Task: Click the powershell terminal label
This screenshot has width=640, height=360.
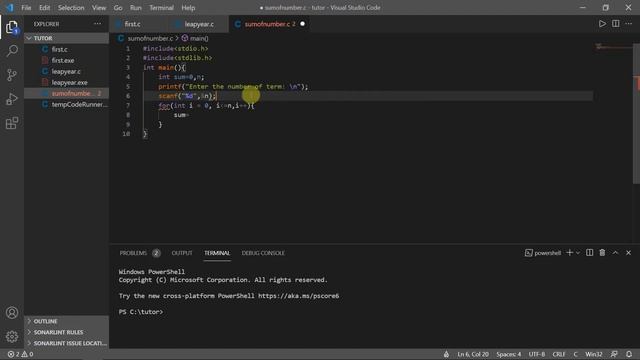Action: pos(543,253)
